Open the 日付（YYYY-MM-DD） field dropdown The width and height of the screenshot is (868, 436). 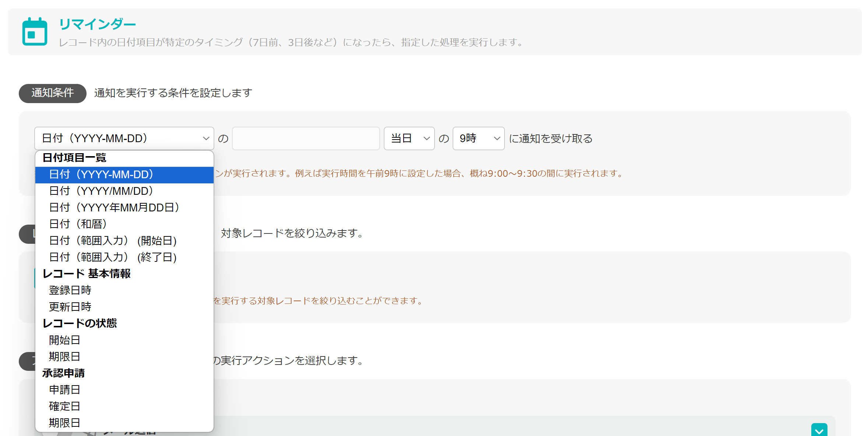[x=124, y=138]
